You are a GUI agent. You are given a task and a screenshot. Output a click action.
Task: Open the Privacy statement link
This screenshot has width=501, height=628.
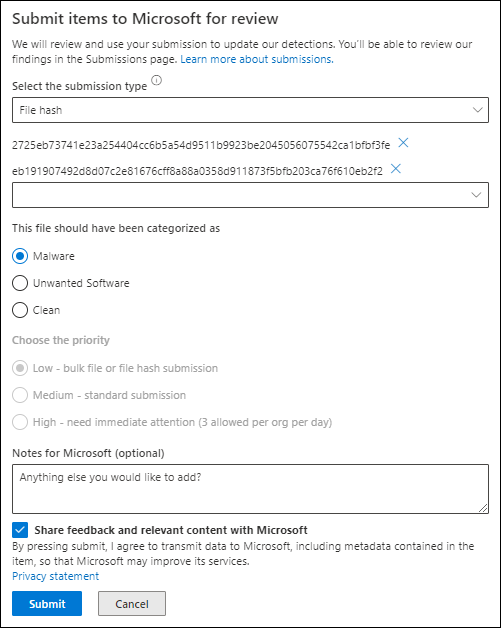pyautogui.click(x=55, y=576)
